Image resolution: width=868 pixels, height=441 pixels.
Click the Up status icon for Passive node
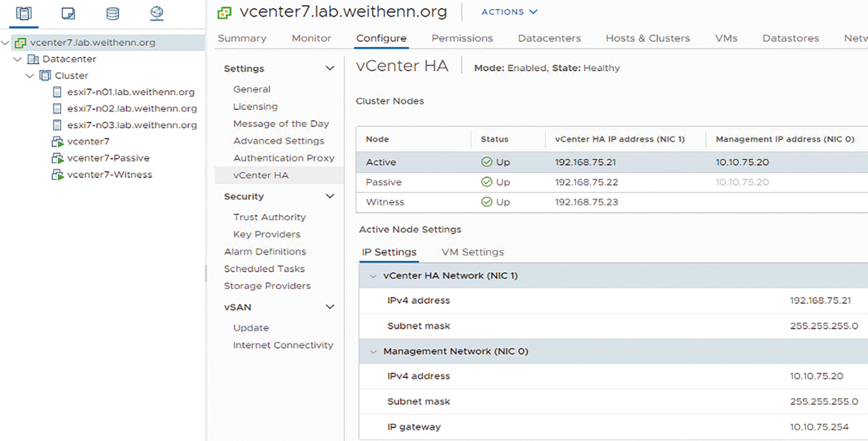click(487, 183)
